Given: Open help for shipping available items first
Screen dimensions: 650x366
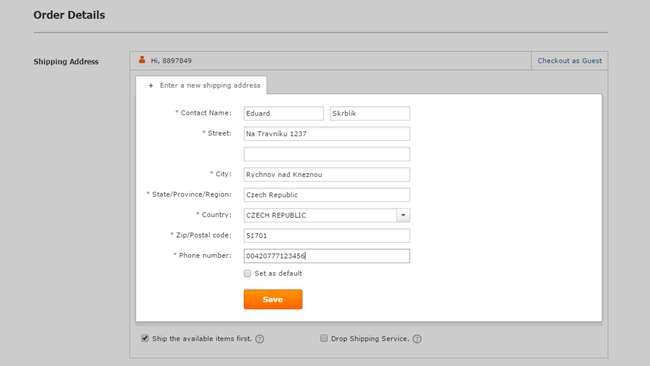Looking at the screenshot, I should tap(260, 339).
